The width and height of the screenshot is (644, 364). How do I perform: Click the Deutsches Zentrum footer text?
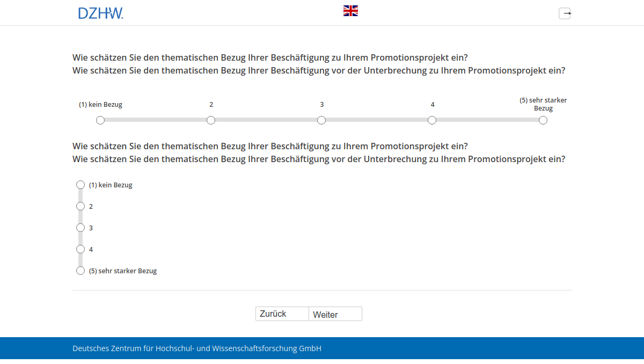pyautogui.click(x=196, y=348)
